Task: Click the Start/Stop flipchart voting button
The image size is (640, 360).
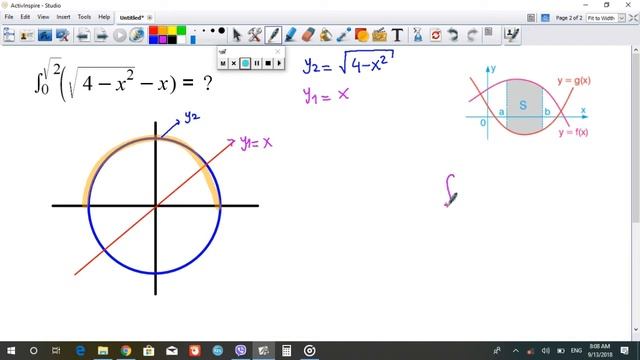Action: pyautogui.click(x=120, y=36)
